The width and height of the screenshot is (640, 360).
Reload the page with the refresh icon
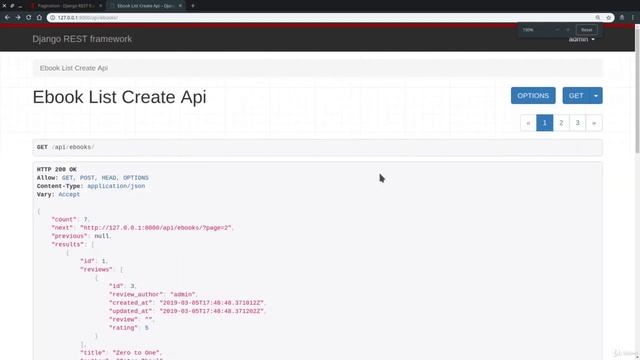pyautogui.click(x=29, y=18)
